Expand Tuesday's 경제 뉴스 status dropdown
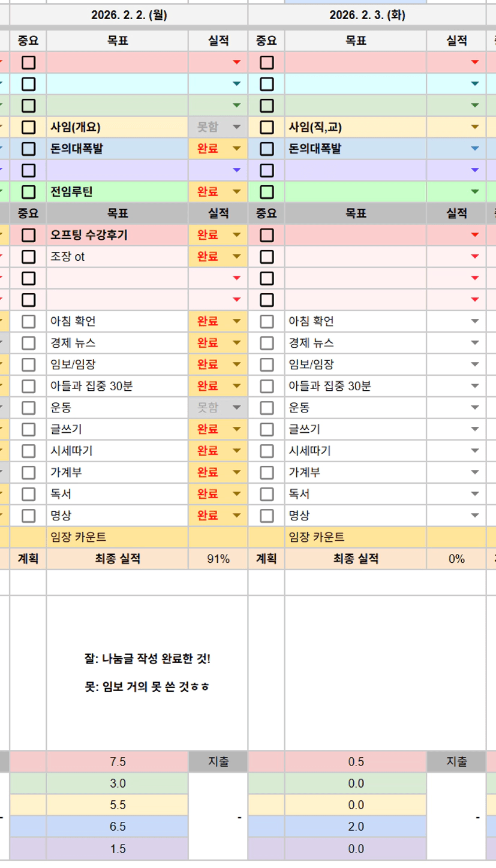The width and height of the screenshot is (496, 868). click(475, 343)
